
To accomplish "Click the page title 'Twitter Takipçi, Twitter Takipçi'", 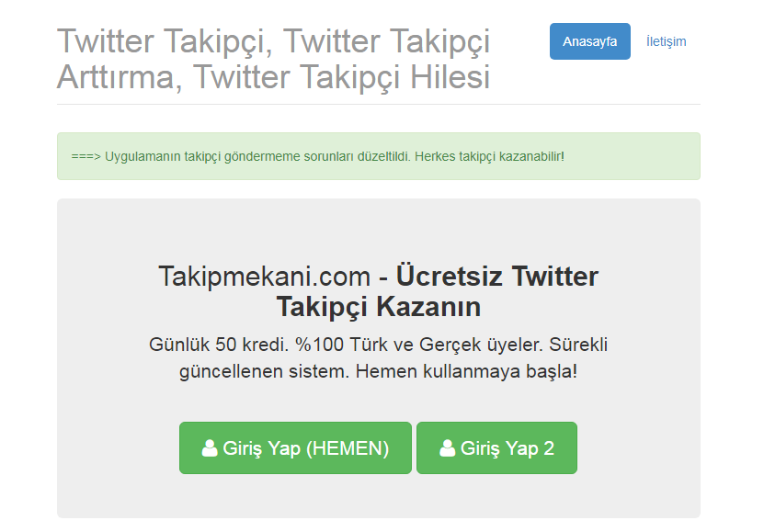I will pyautogui.click(x=273, y=40).
